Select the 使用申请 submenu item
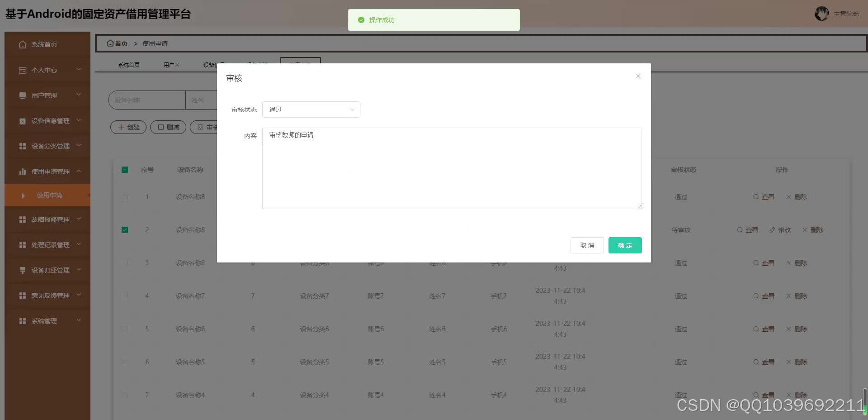Viewport: 868px width, 420px height. coord(47,195)
